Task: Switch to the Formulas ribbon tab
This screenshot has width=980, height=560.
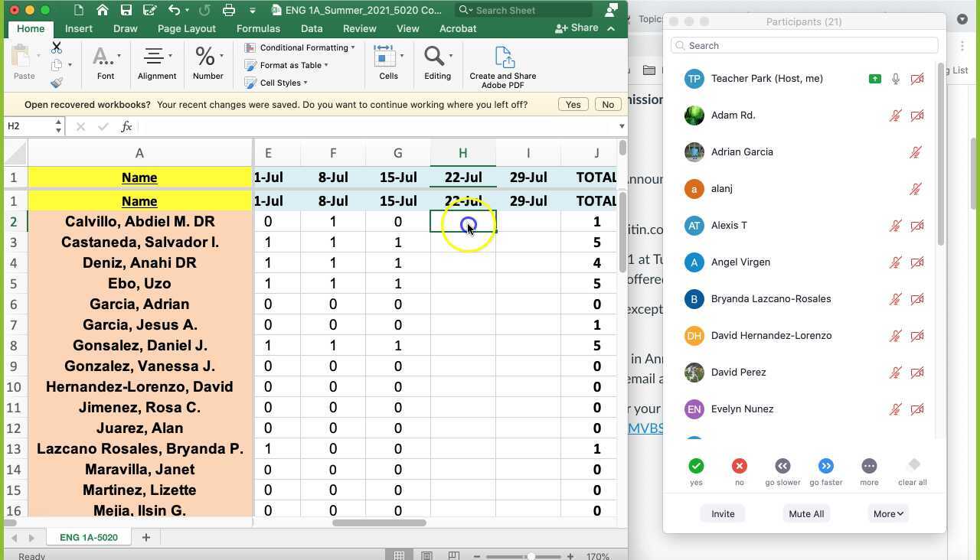Action: (258, 28)
